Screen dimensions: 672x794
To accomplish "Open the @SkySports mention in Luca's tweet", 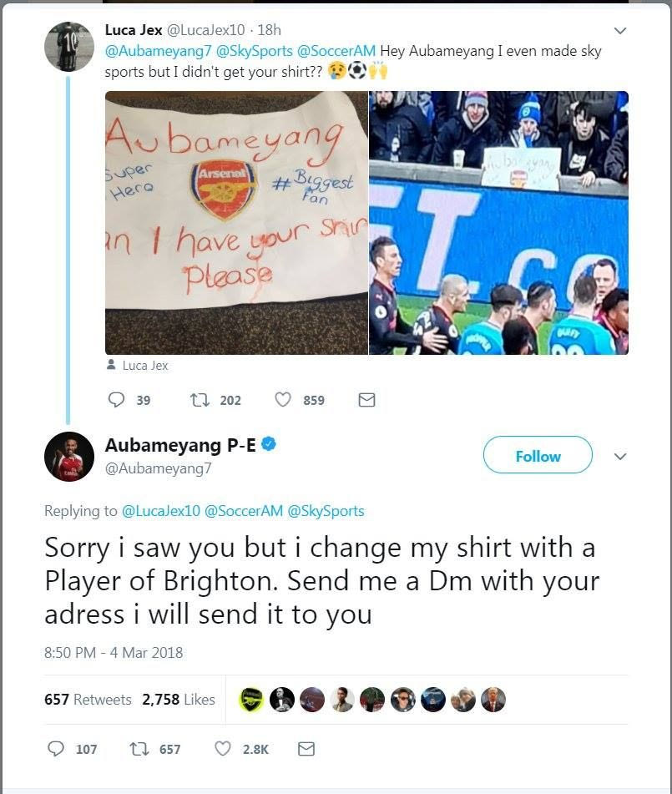I will [254, 52].
